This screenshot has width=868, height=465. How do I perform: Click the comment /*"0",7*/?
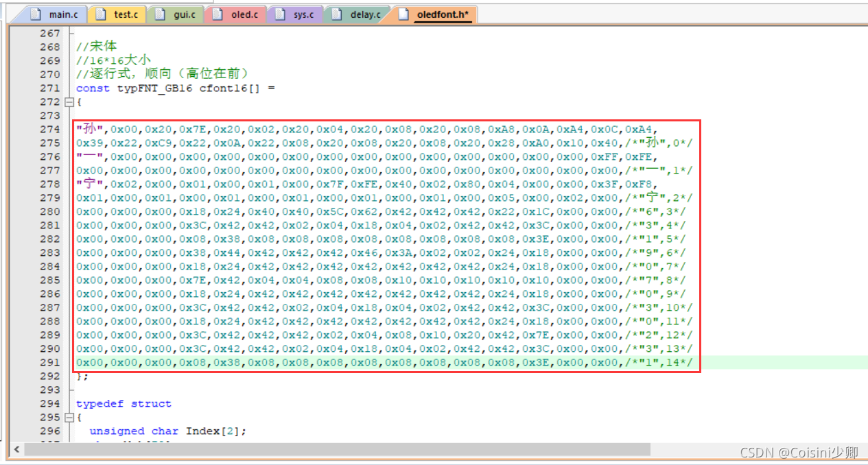pyautogui.click(x=655, y=266)
